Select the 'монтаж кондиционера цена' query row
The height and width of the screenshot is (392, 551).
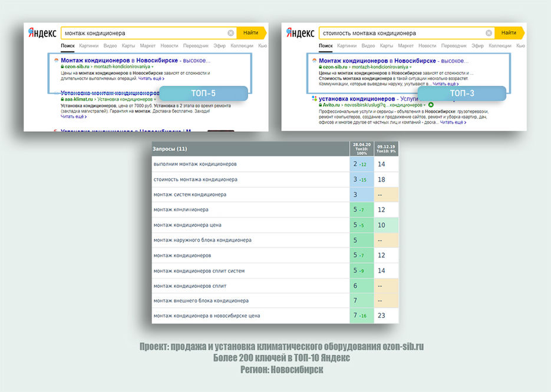275,225
